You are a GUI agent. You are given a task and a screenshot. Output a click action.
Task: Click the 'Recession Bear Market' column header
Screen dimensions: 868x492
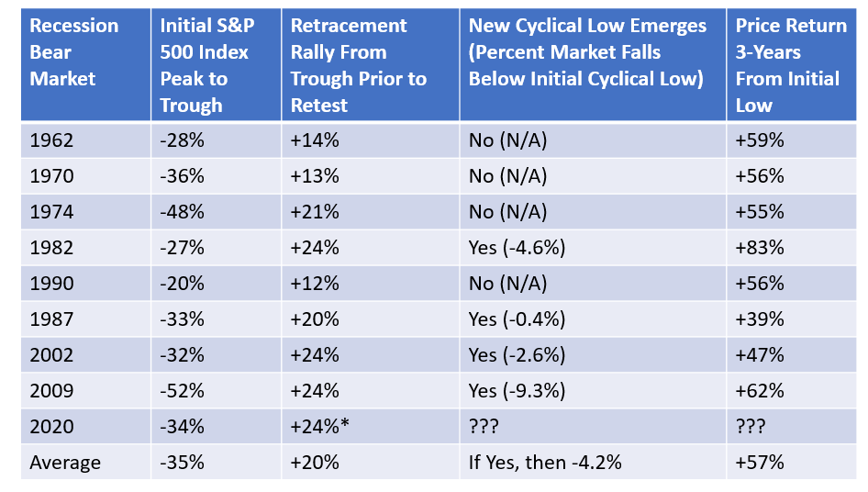click(x=75, y=52)
